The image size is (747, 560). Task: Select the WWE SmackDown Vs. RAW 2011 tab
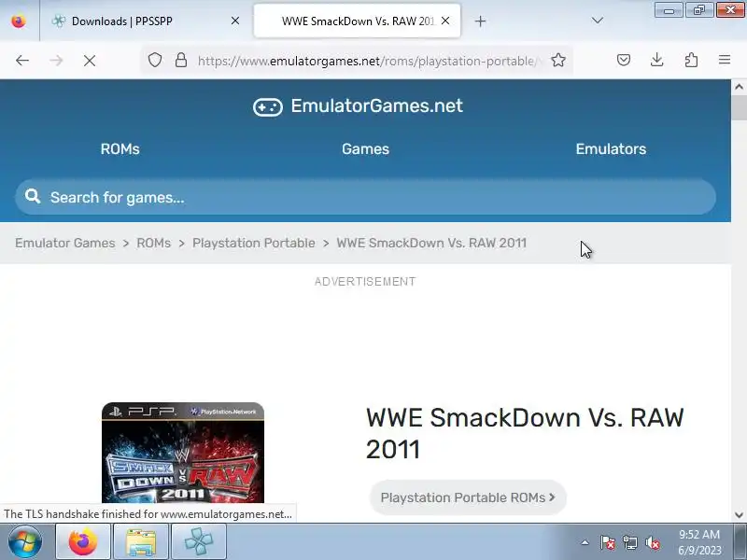[x=358, y=21]
